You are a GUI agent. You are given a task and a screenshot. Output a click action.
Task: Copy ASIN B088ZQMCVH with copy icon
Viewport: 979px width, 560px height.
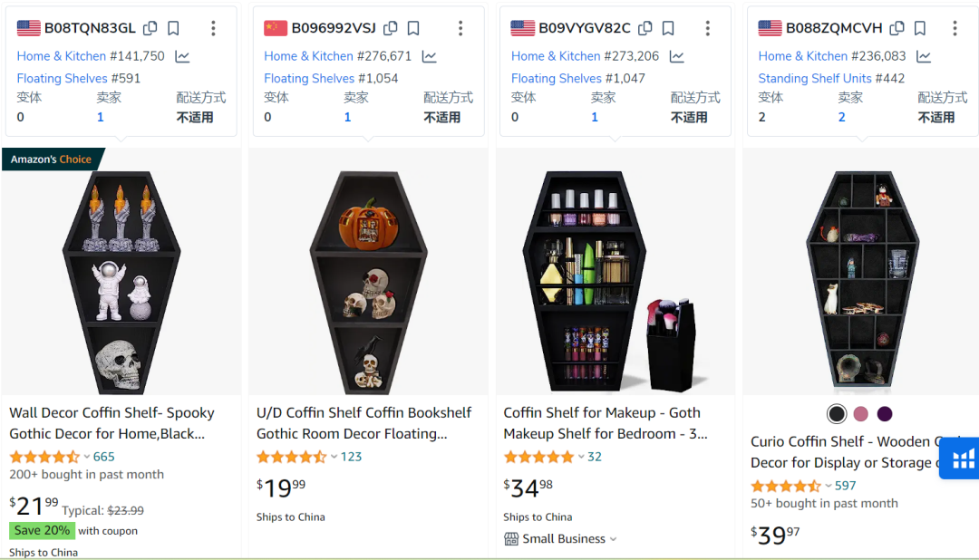(x=897, y=29)
